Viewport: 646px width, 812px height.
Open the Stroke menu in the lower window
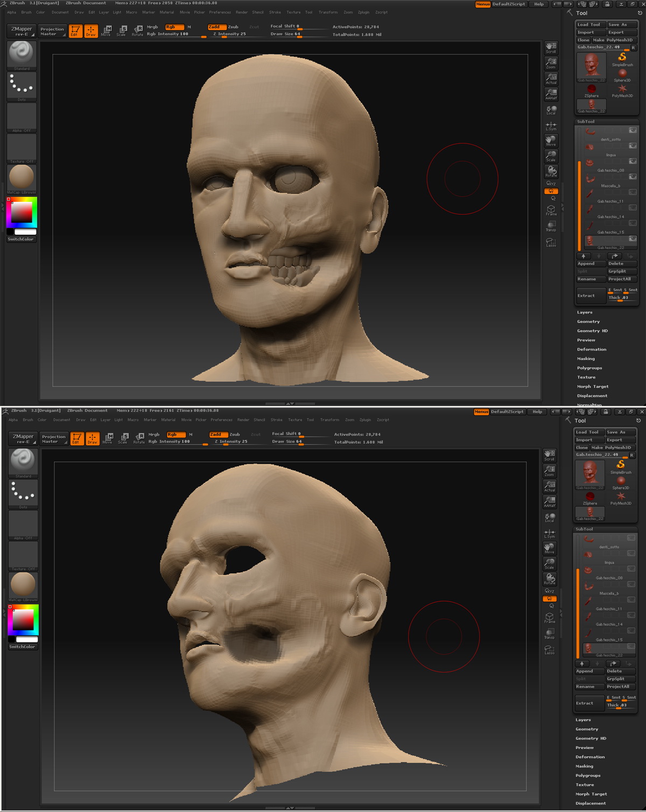(x=276, y=419)
